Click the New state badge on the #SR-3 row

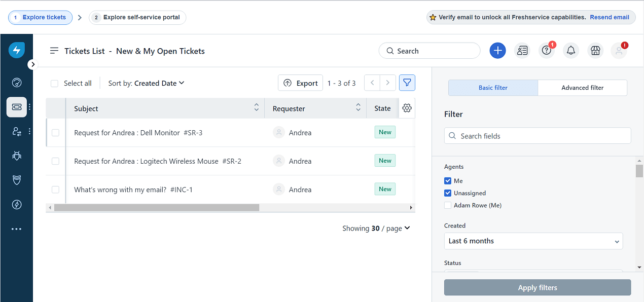[x=385, y=132]
